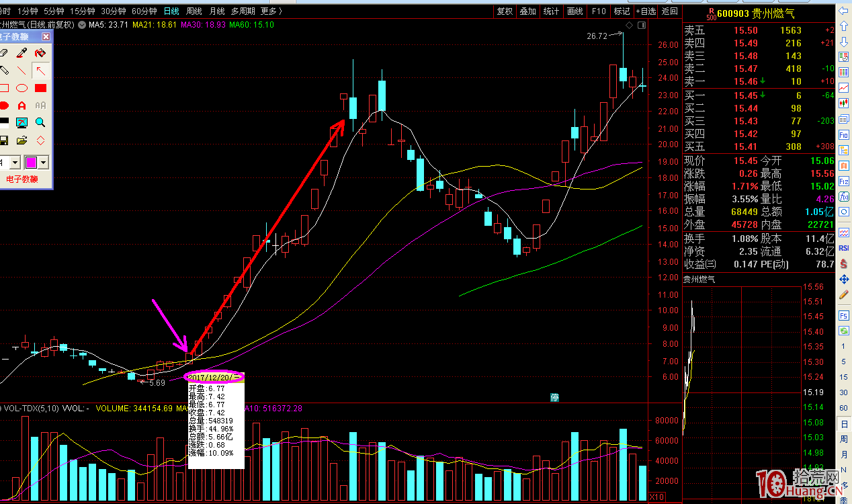Click the pencil drawing icon in sidebar
The image size is (852, 504).
(x=843, y=294)
